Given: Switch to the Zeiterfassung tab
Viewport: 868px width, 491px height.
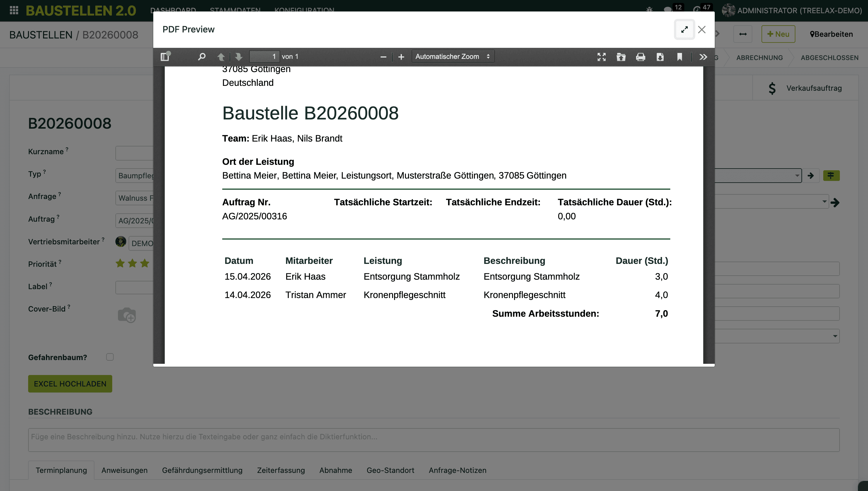Looking at the screenshot, I should click(x=281, y=470).
